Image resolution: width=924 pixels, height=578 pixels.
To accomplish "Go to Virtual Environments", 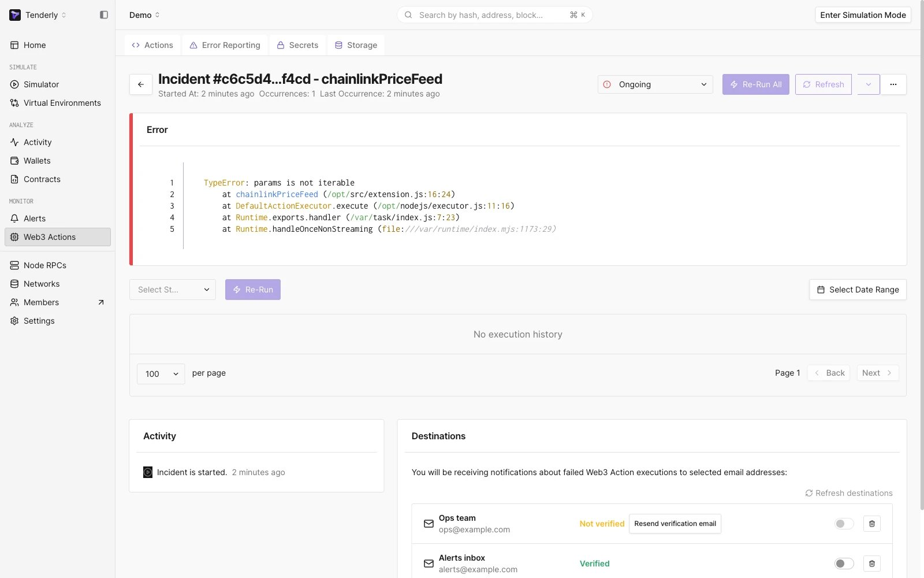I will tap(58, 103).
